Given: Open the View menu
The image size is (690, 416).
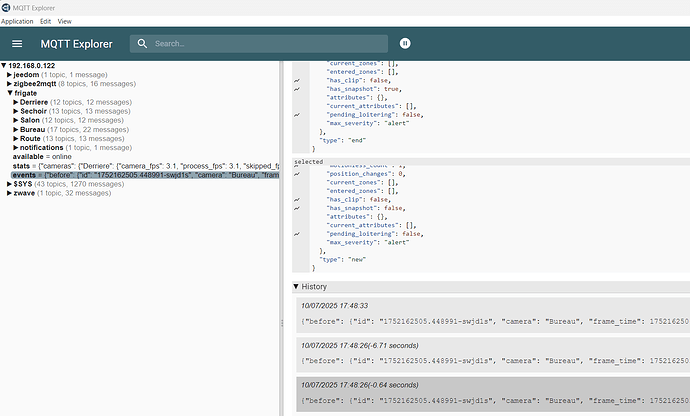Looking at the screenshot, I should (64, 21).
